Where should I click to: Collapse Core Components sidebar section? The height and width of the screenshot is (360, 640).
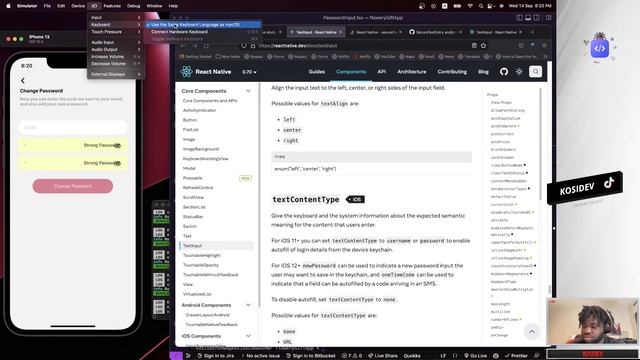pos(248,91)
